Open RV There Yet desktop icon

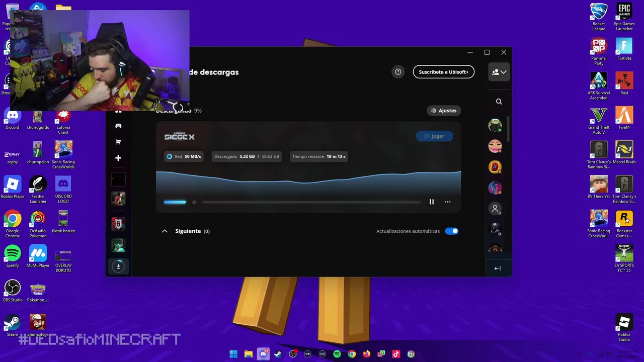click(599, 187)
